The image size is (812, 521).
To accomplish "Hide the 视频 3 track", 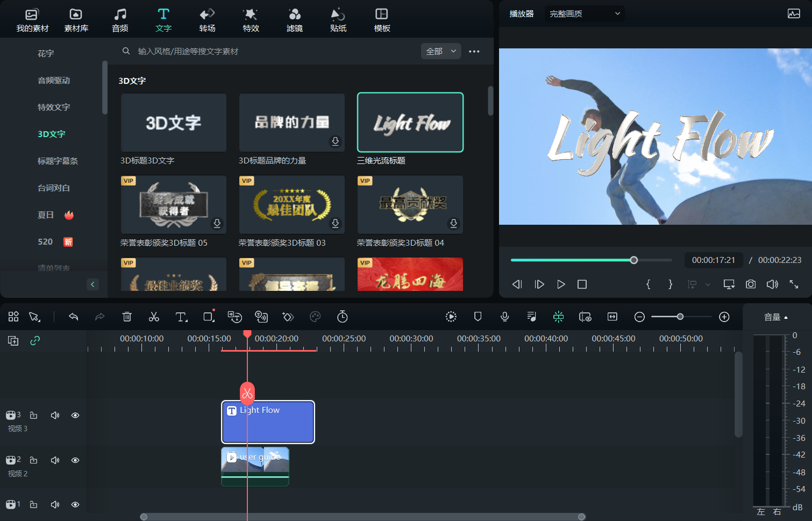I will (x=75, y=415).
